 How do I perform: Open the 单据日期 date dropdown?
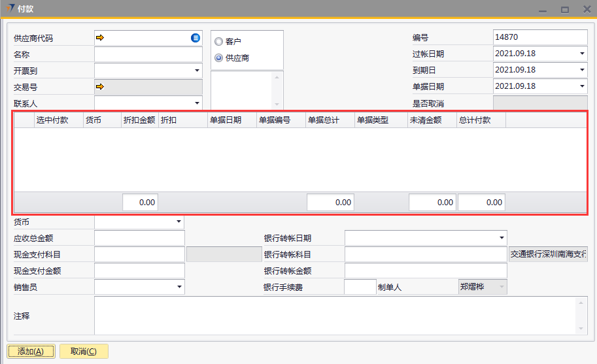(581, 86)
